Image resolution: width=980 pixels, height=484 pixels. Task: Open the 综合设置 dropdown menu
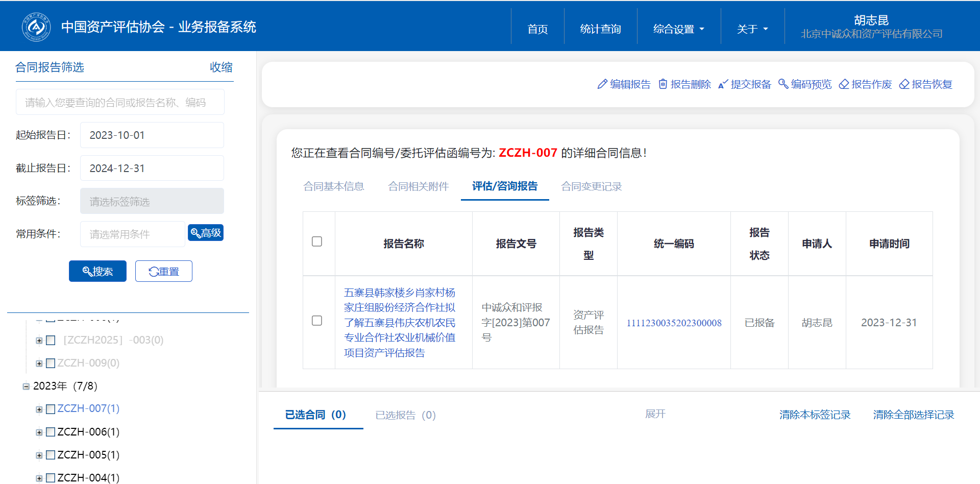(678, 29)
